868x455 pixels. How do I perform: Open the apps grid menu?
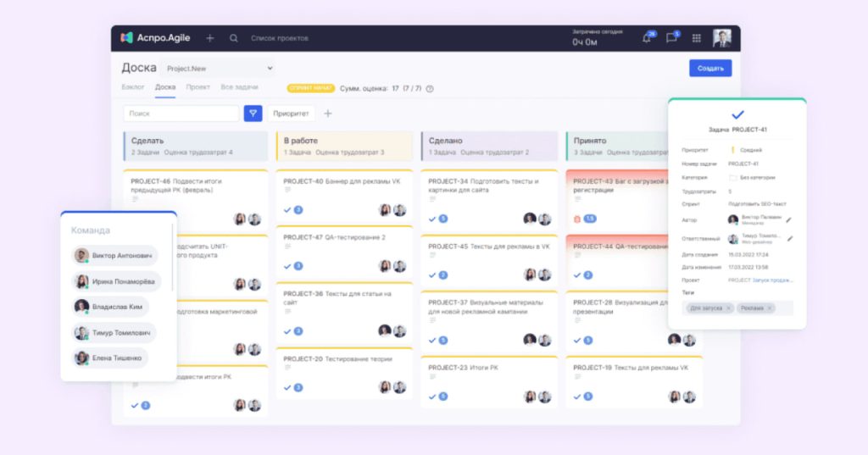(697, 38)
